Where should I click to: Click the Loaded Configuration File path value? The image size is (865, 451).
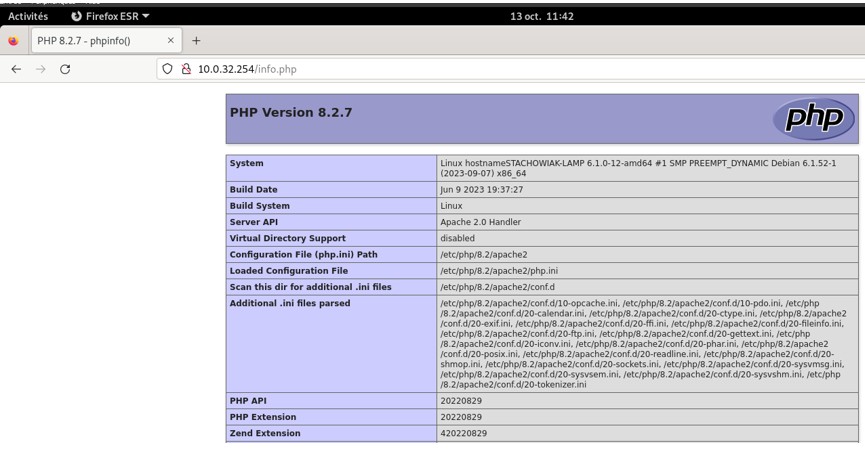coord(499,271)
